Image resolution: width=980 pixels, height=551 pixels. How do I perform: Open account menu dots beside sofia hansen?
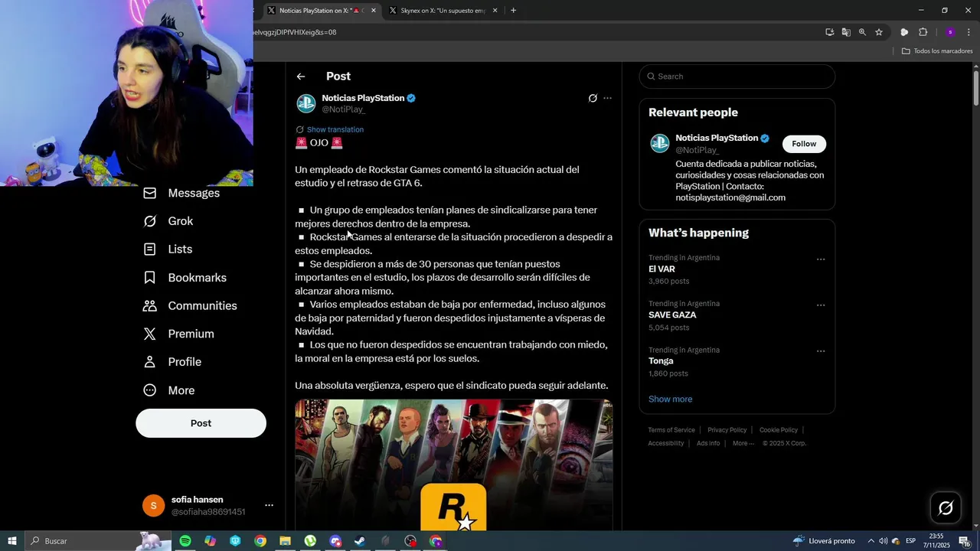tap(269, 505)
